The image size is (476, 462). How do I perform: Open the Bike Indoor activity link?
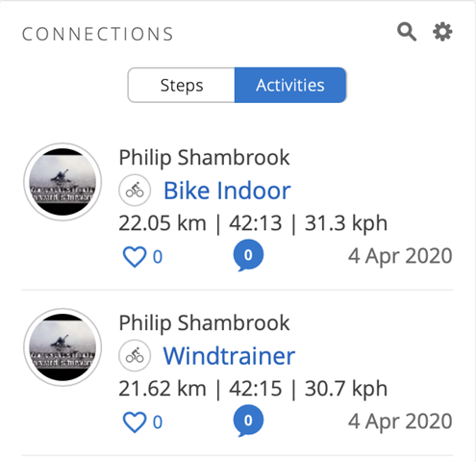[x=227, y=191]
